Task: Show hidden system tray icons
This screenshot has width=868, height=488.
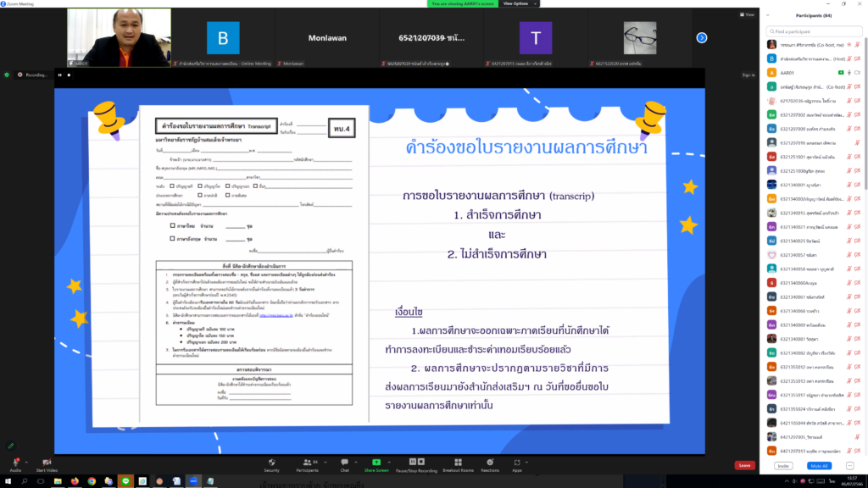Action: point(786,481)
